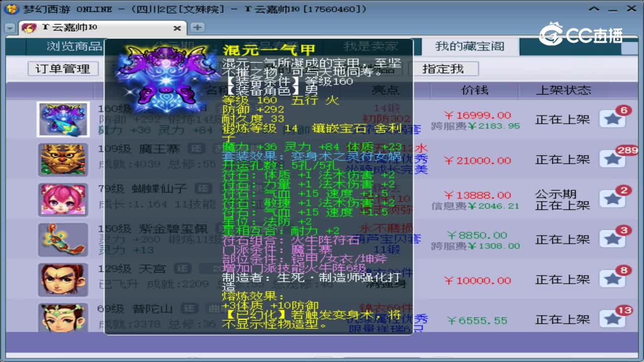The height and width of the screenshot is (362, 644).
Task: Click price ￥10000.00
Action: [x=477, y=281]
